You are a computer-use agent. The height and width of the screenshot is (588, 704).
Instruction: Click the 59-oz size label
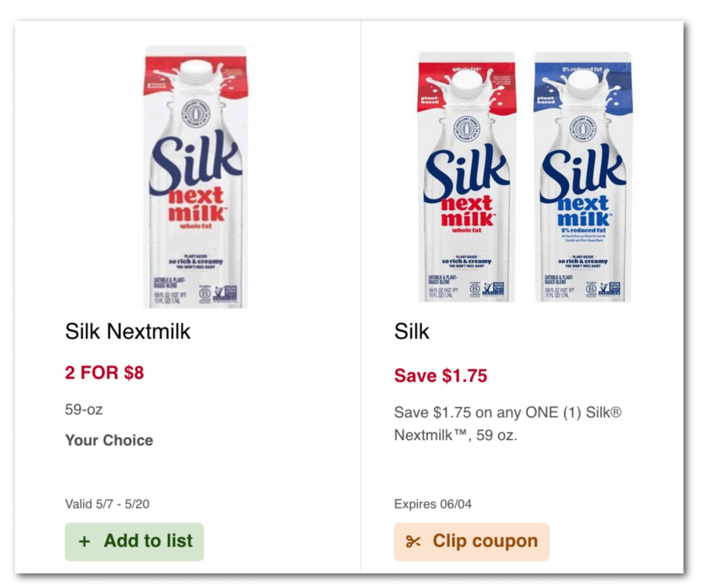[x=84, y=410]
